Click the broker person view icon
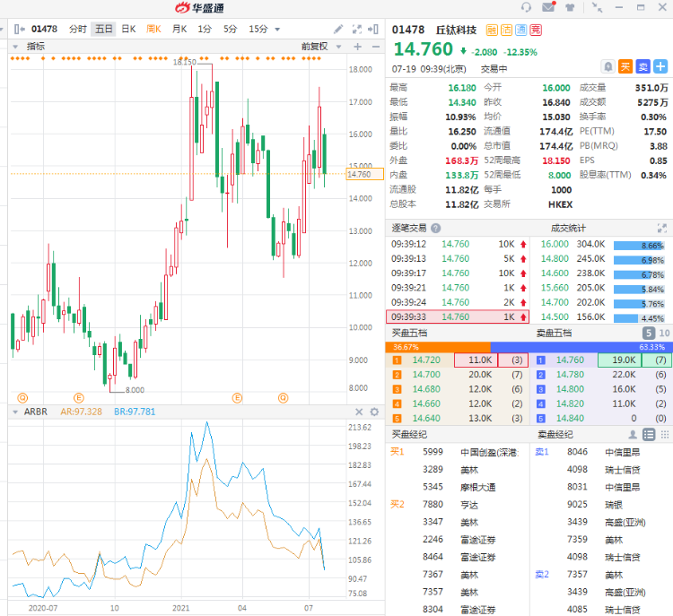The image size is (673, 616). pos(633,435)
